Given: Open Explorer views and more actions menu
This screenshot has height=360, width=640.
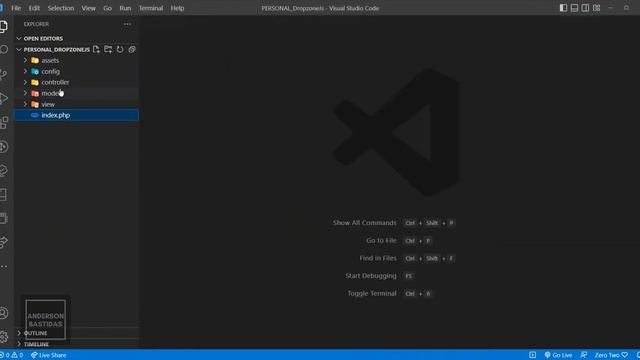Looking at the screenshot, I should 127,24.
